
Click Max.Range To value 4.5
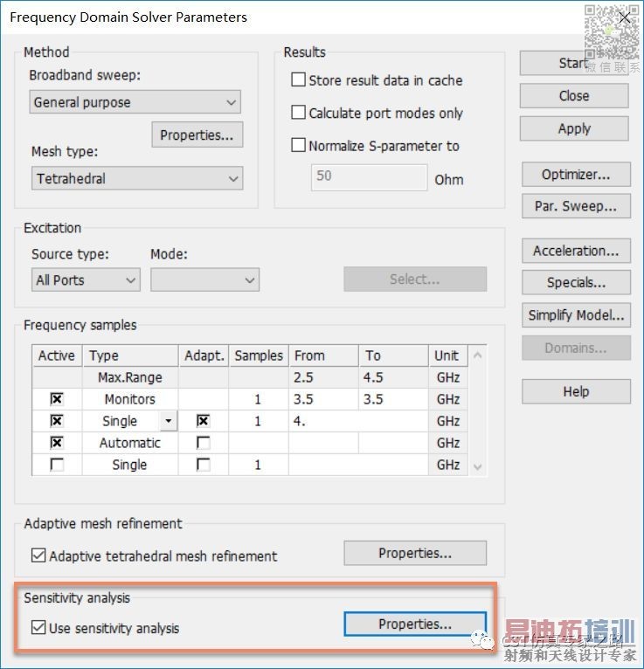pyautogui.click(x=393, y=377)
